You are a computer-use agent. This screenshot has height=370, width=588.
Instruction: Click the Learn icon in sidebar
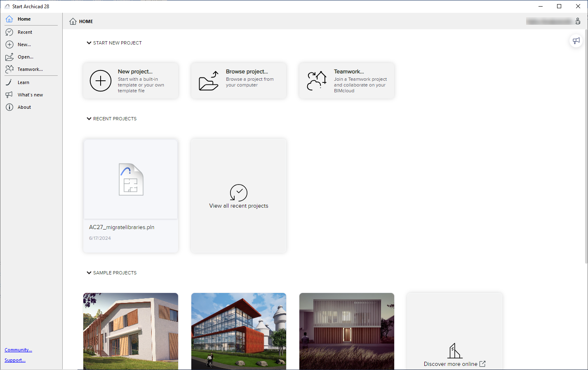point(9,82)
